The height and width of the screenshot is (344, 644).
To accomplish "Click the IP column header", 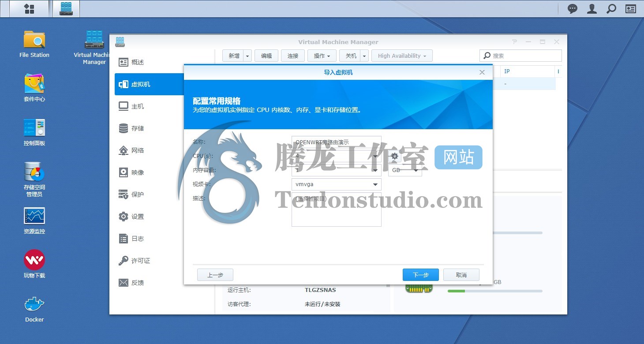I will [527, 71].
